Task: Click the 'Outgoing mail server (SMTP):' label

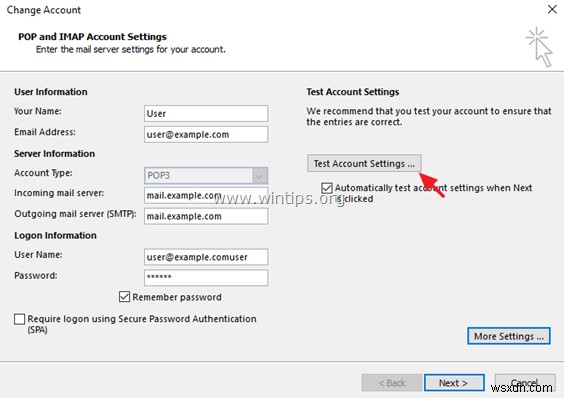Action: (x=76, y=214)
